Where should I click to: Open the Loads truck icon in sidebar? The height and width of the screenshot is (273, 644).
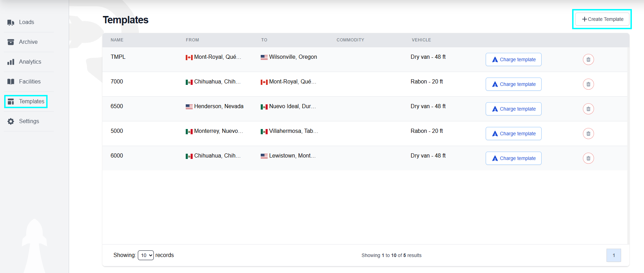[x=11, y=22]
